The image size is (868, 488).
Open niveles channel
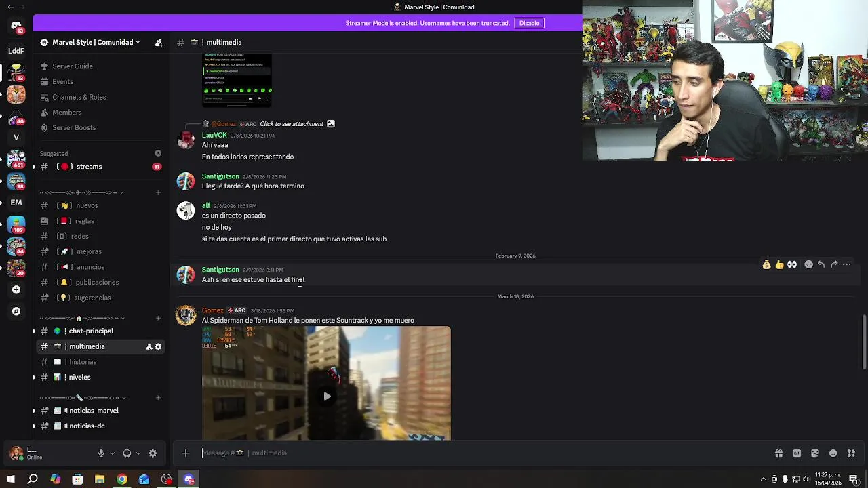click(101, 377)
